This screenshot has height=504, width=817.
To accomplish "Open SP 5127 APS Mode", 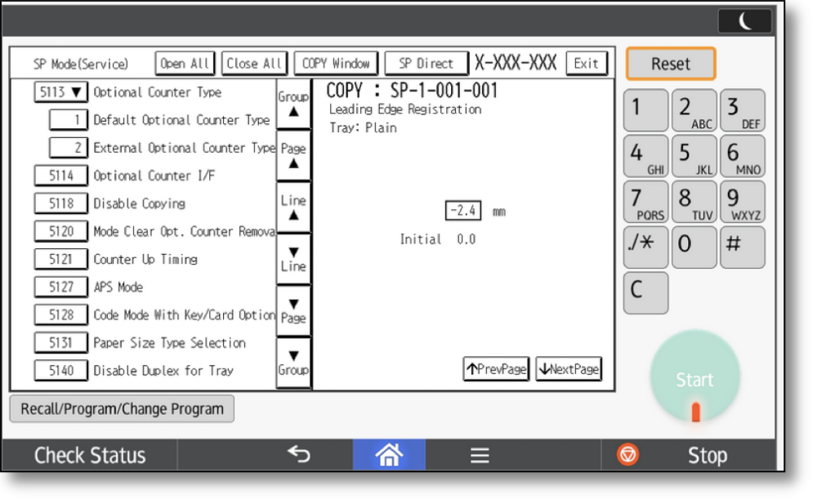I will 61,288.
